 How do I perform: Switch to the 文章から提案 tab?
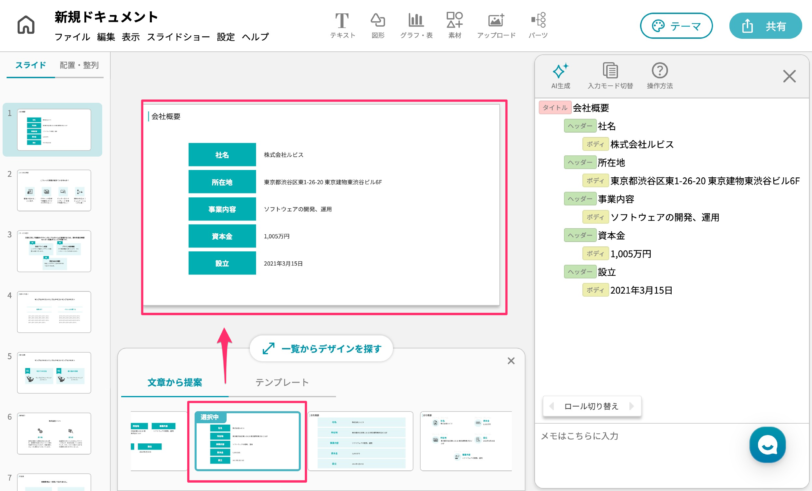point(175,382)
